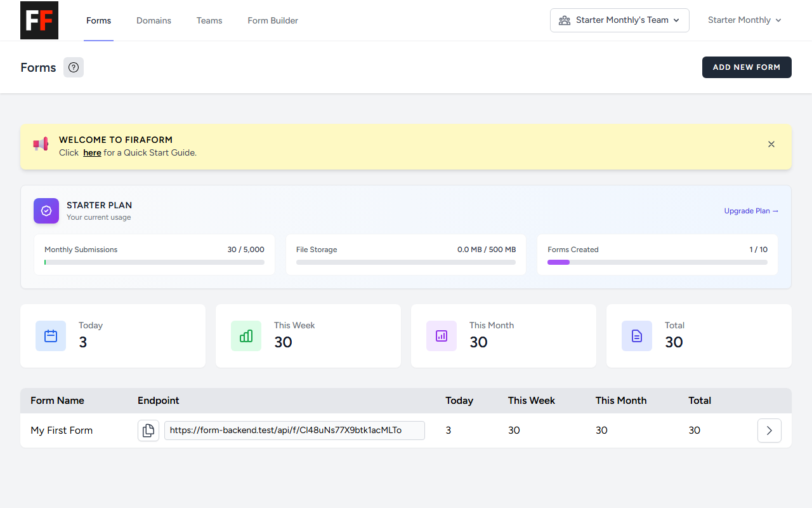812x508 pixels.
Task: Click the Forms page title
Action: click(x=38, y=67)
